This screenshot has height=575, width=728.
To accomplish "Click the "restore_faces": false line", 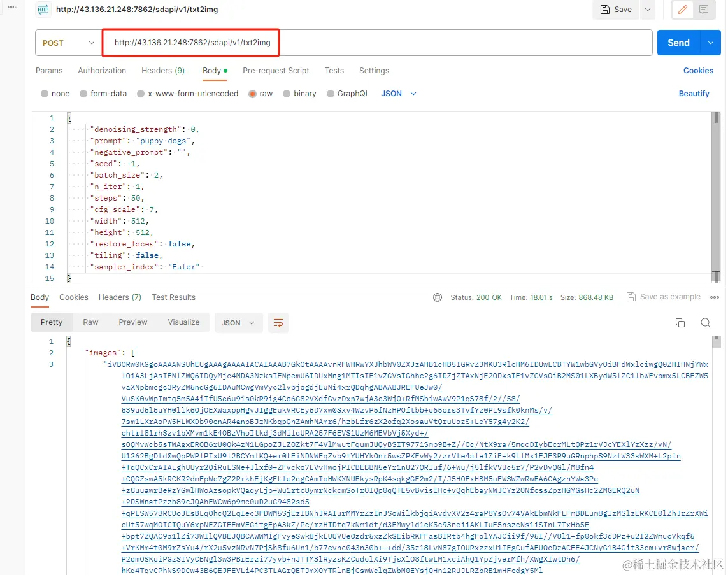I will coord(143,244).
